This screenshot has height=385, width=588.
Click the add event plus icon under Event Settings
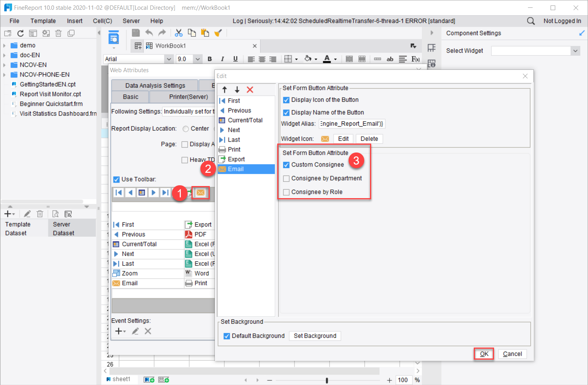(120, 331)
